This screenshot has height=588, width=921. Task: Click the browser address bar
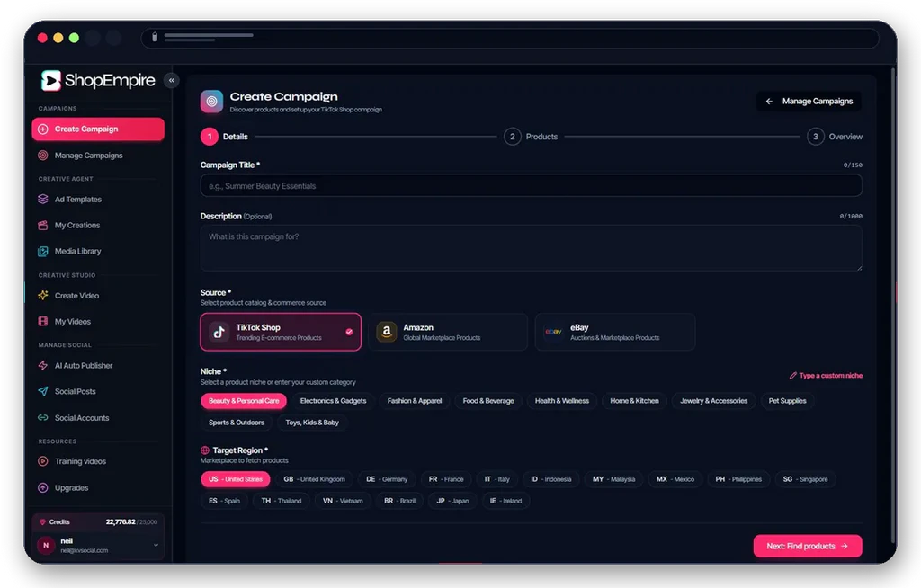510,38
